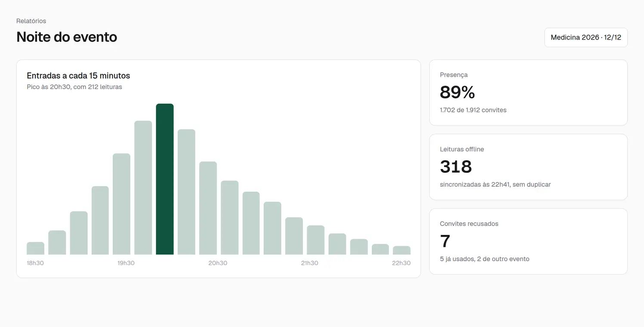Select the 89% attendance value
Image resolution: width=644 pixels, height=327 pixels.
pyautogui.click(x=457, y=92)
